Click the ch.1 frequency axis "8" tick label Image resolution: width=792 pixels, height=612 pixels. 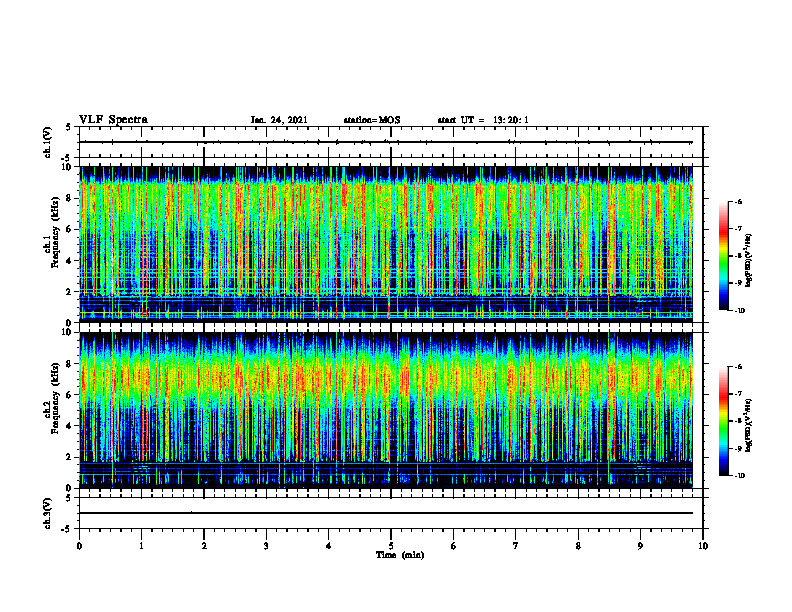click(x=70, y=198)
